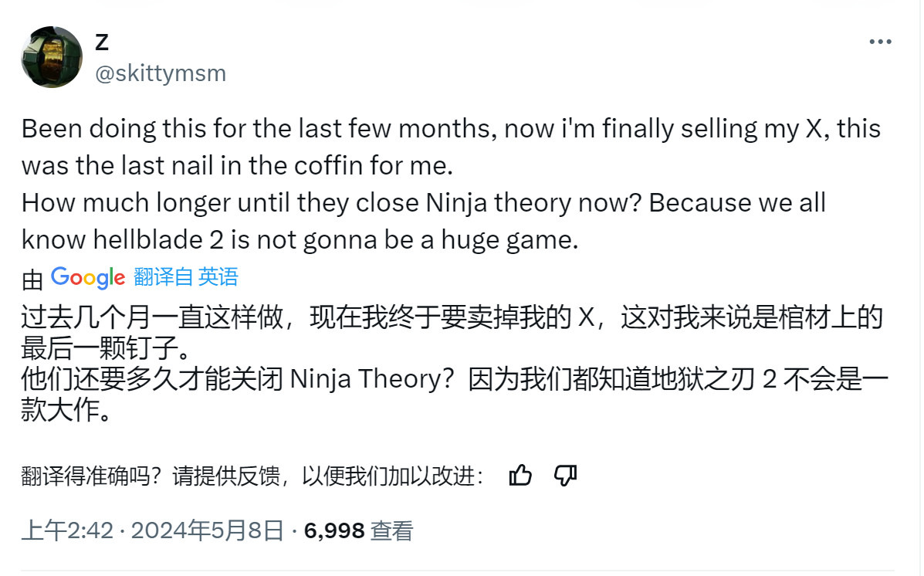Click the "翻译自 英语" translation link

point(186,276)
